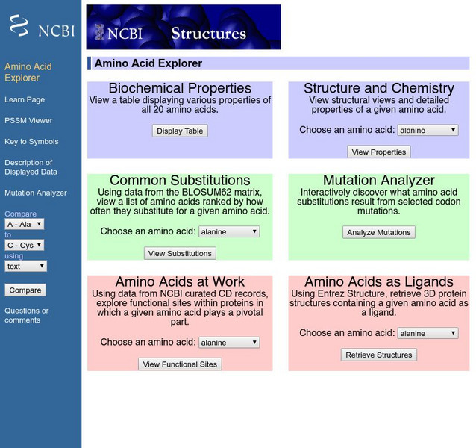Expand the C - Cys compare dropdown
The width and height of the screenshot is (476, 448).
point(25,245)
